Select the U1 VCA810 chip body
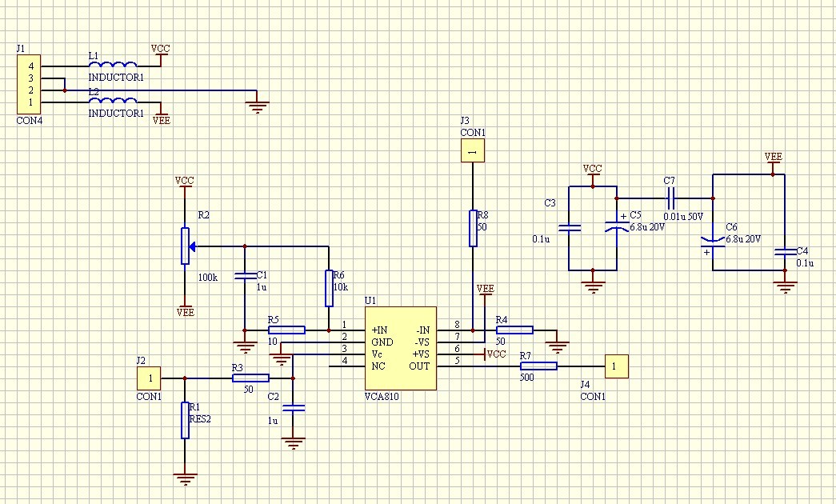Image resolution: width=836 pixels, height=504 pixels. [x=401, y=348]
